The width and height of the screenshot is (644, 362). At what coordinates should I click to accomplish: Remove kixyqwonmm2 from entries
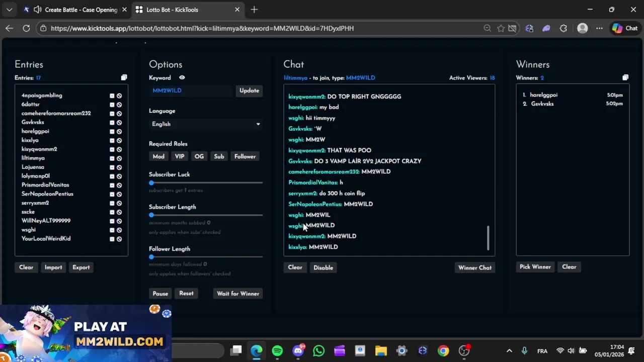[112, 149]
